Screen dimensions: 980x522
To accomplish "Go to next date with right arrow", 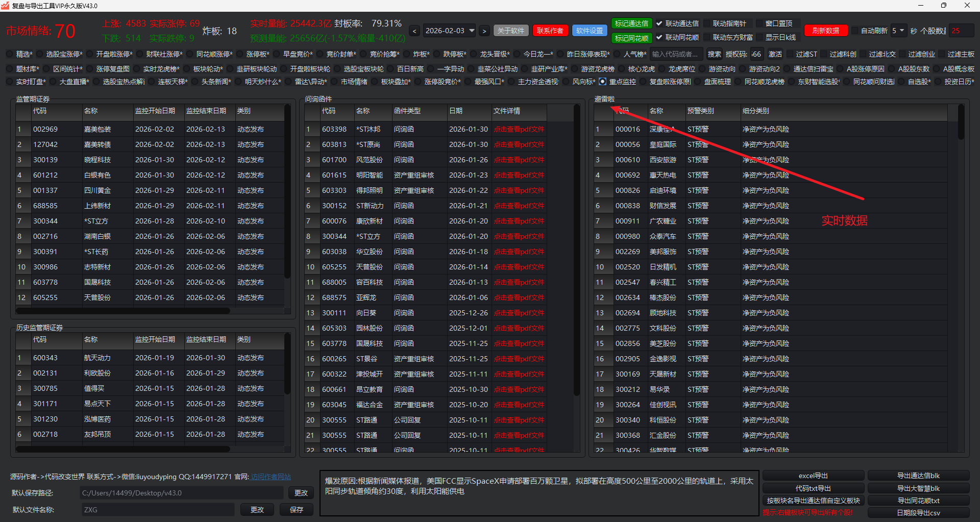I will pos(484,31).
